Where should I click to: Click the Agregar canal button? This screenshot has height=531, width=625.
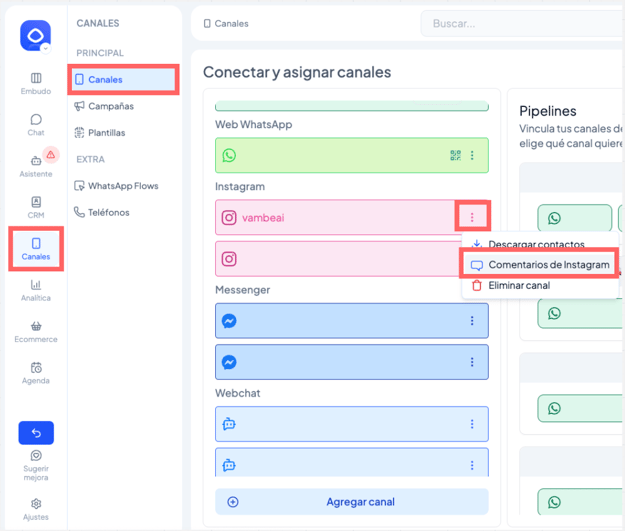pos(352,502)
